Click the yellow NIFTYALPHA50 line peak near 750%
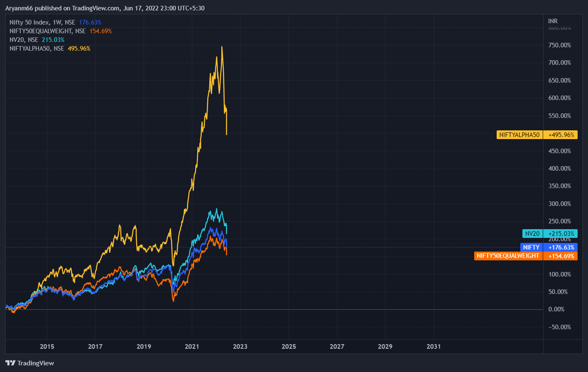The image size is (588, 372). pos(222,47)
